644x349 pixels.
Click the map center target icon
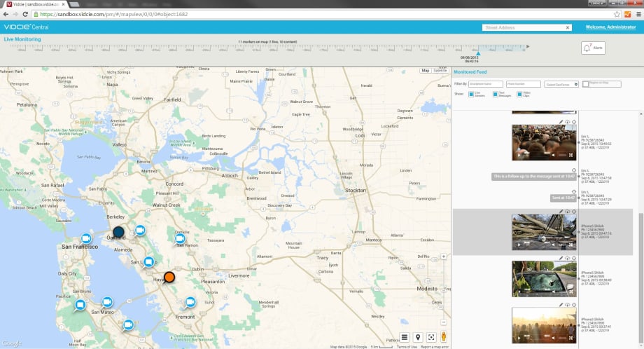[x=431, y=337]
